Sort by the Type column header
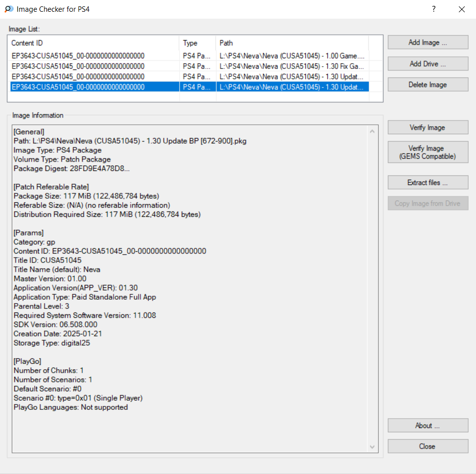Screen dimensions: 476x474 (198, 43)
